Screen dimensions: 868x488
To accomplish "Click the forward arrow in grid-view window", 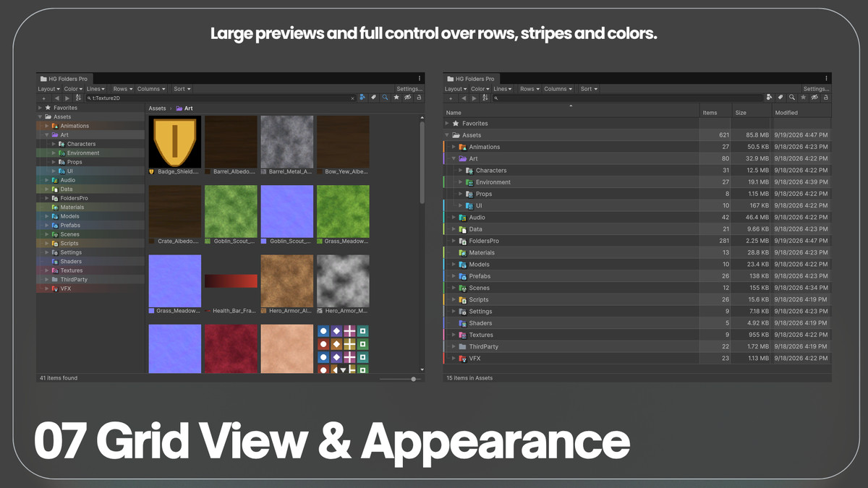I will (67, 98).
